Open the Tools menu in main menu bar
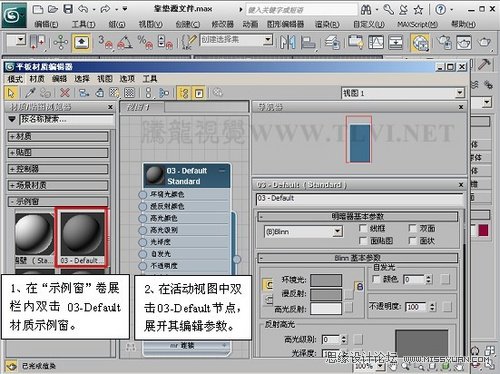500x374 pixels. coord(83,24)
